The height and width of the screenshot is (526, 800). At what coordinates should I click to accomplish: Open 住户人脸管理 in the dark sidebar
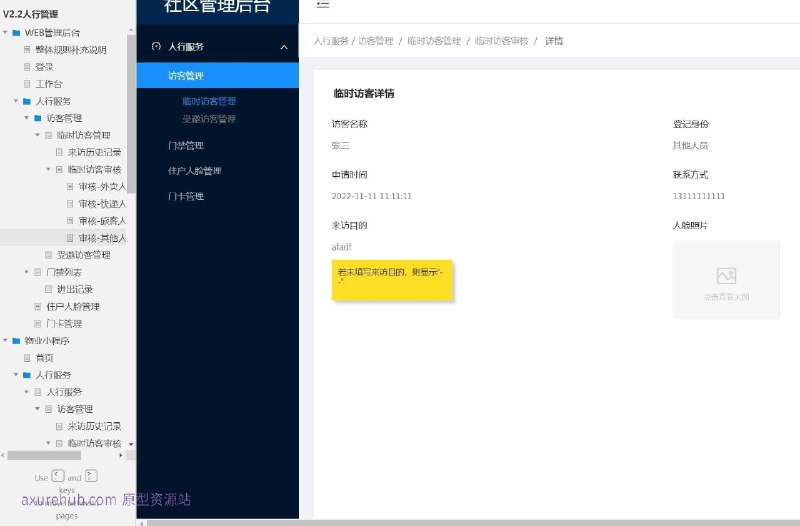coord(194,171)
